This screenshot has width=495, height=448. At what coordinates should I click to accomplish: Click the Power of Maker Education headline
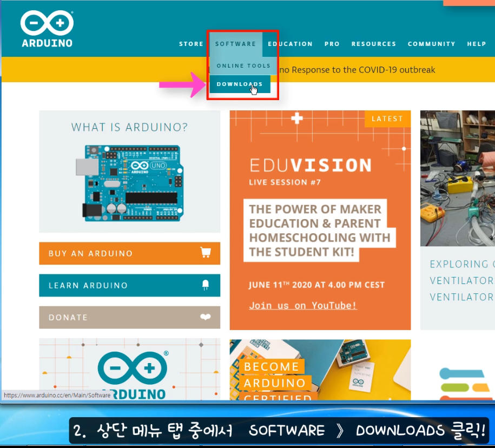point(320,230)
